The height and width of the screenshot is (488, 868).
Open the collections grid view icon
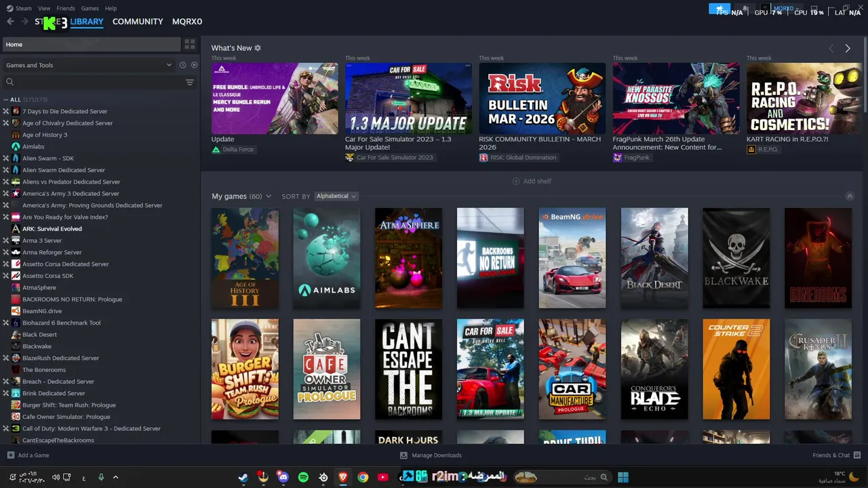coord(190,44)
